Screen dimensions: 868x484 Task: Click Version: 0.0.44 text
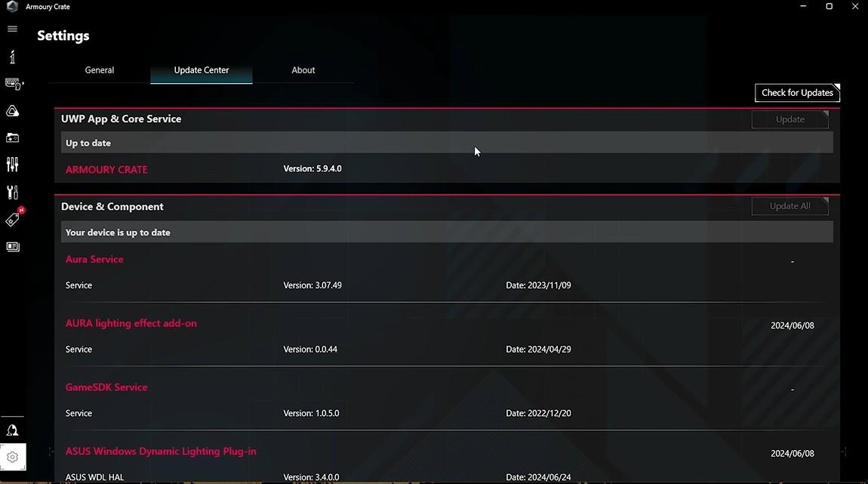pyautogui.click(x=310, y=350)
